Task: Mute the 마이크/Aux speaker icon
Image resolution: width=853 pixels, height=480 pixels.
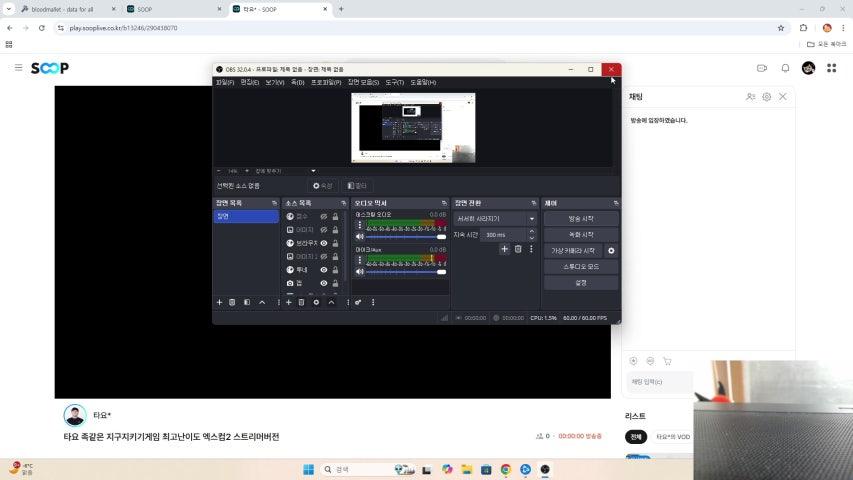Action: (x=360, y=272)
